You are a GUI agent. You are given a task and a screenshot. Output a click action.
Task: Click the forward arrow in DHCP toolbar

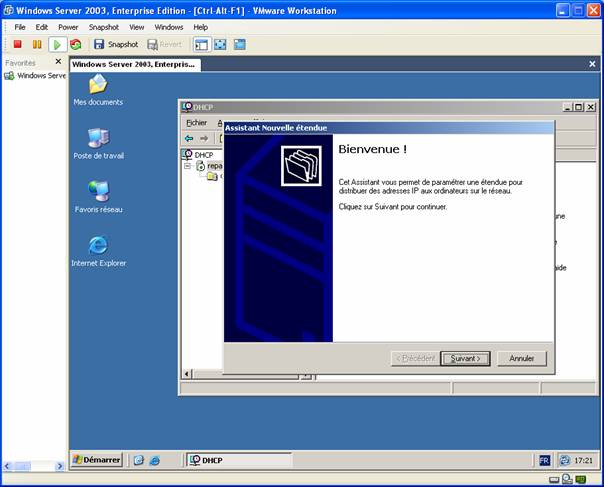(204, 138)
